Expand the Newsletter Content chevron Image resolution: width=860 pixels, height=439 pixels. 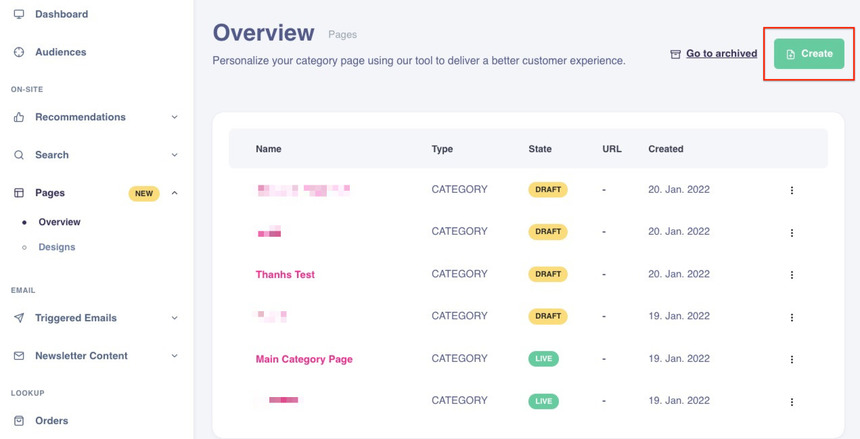pos(174,356)
